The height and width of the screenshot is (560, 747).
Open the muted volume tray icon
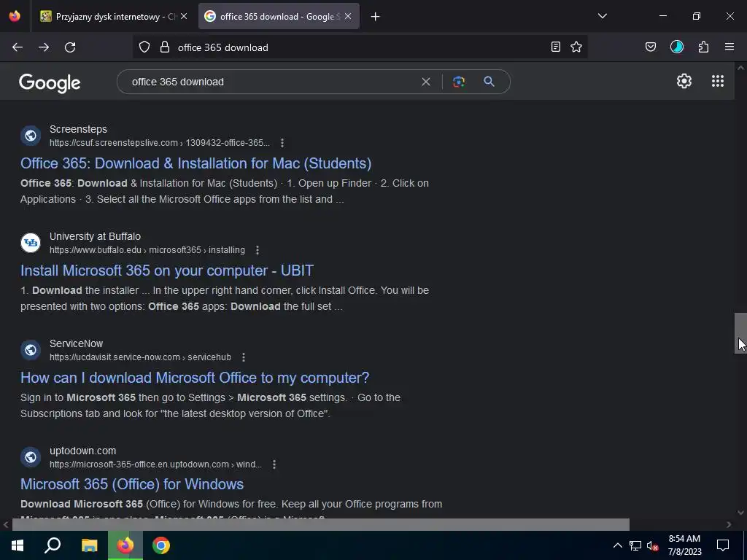click(653, 545)
